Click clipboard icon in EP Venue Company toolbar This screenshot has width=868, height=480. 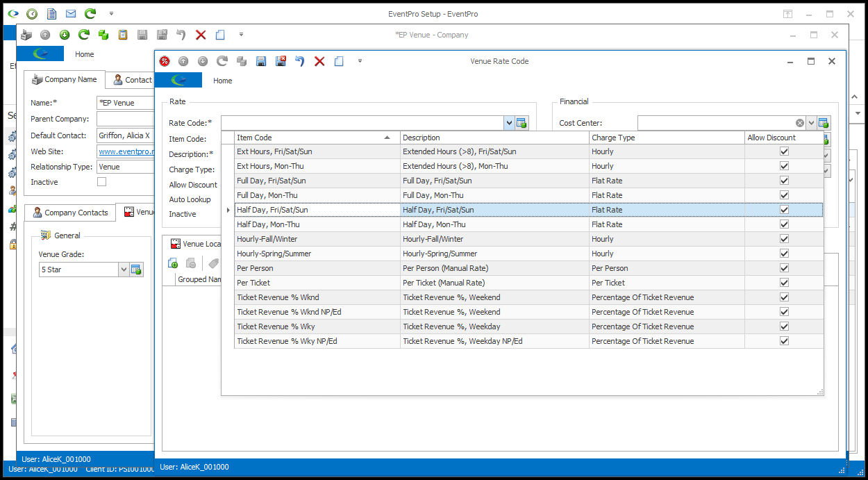(123, 35)
